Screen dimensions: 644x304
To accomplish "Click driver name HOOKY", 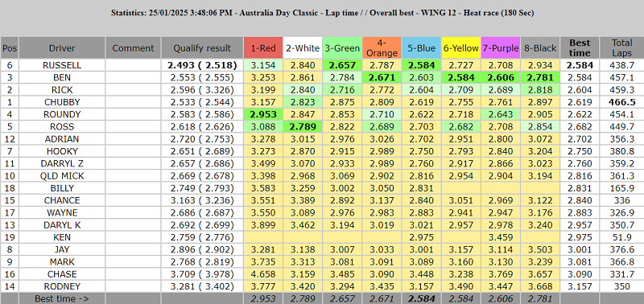I will 62,151.
